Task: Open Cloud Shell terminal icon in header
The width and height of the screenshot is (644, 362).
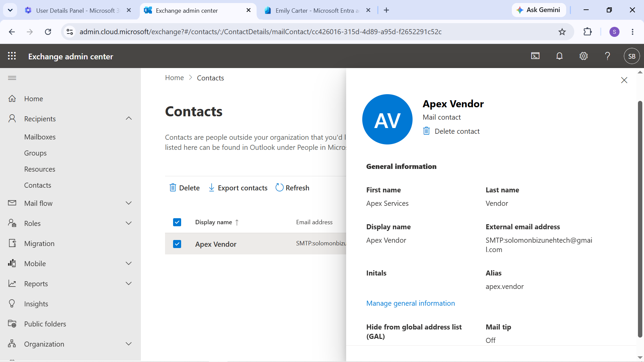Action: click(x=535, y=56)
